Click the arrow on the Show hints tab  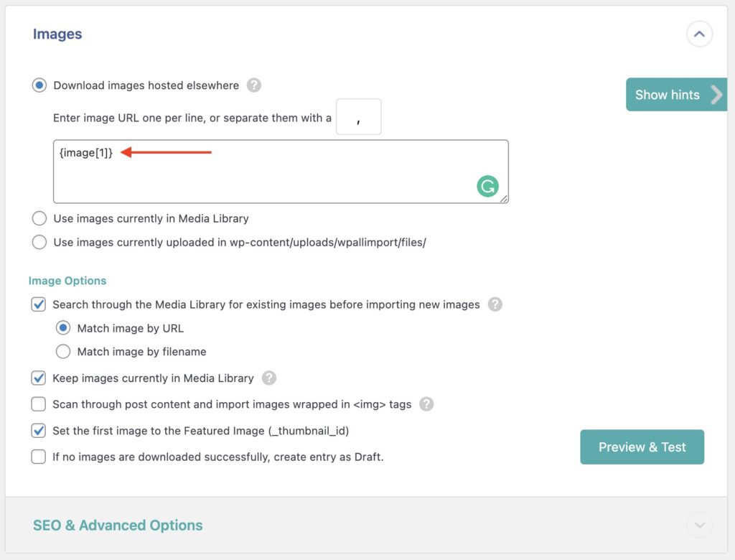716,94
